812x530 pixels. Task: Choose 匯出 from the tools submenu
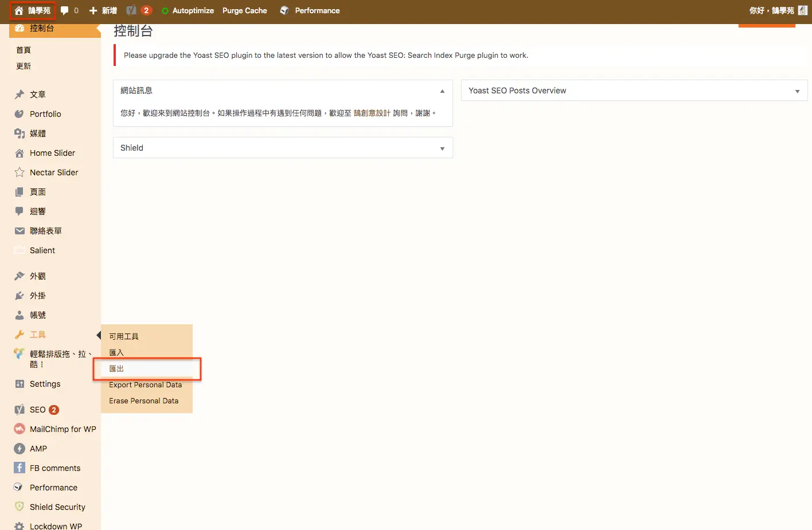pyautogui.click(x=116, y=368)
